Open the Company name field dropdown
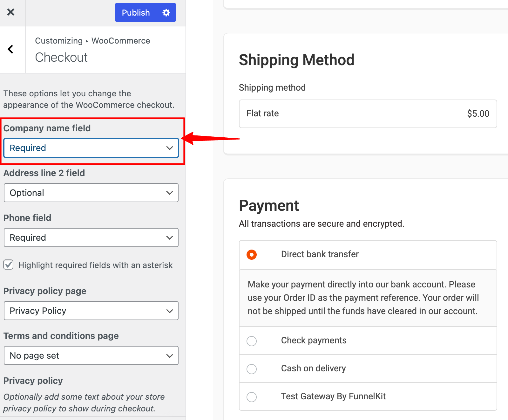The width and height of the screenshot is (508, 420). click(91, 148)
